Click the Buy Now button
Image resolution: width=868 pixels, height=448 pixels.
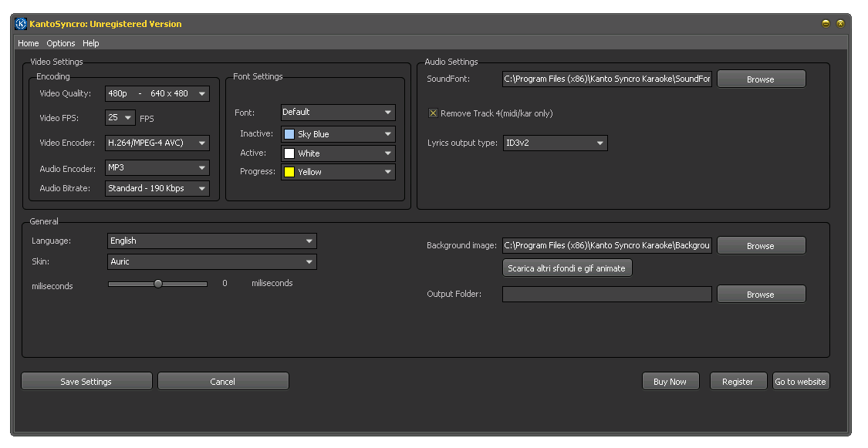(670, 381)
